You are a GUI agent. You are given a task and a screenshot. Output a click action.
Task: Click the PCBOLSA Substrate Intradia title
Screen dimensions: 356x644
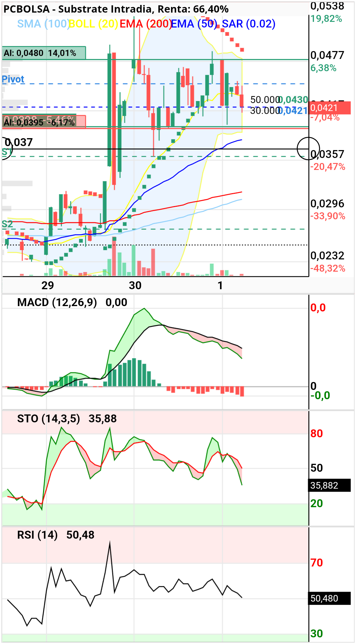point(116,9)
